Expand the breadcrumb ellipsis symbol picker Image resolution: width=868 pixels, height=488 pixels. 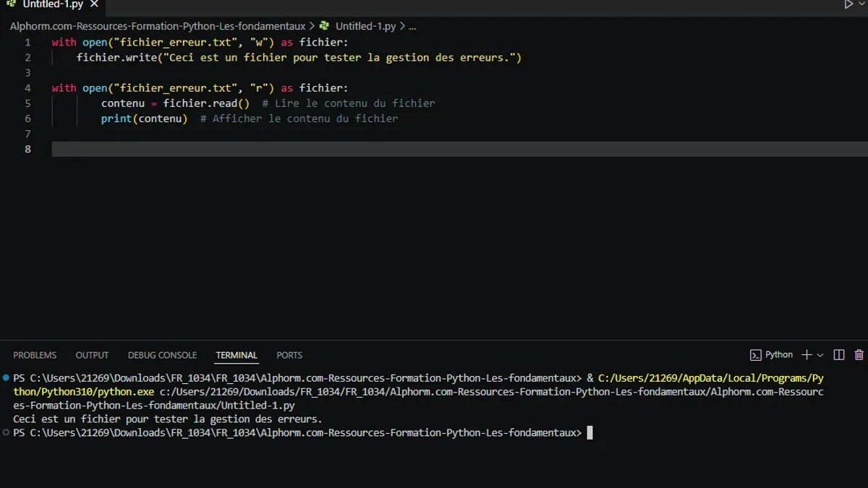[x=412, y=27]
